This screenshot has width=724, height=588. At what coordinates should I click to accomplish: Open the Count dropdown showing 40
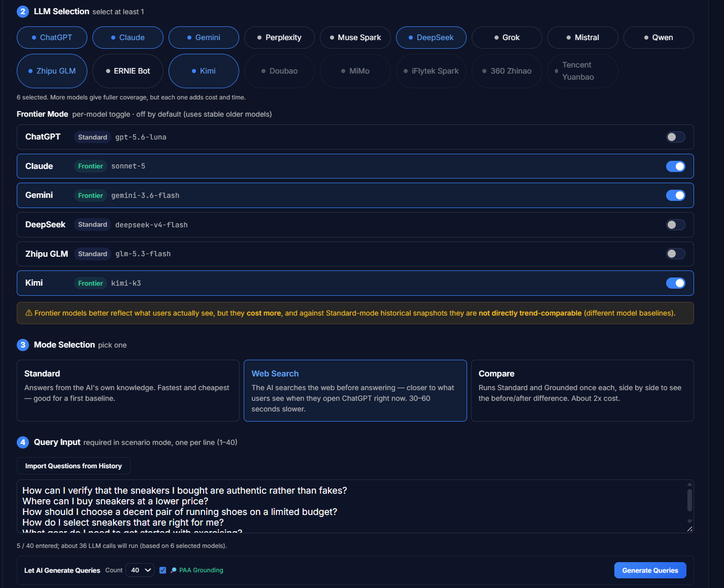[140, 570]
